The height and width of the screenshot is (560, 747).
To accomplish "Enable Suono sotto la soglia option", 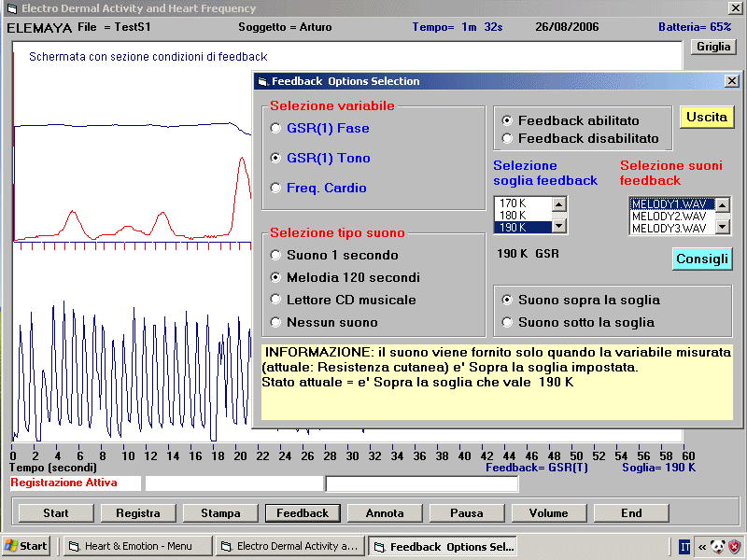I will (507, 322).
